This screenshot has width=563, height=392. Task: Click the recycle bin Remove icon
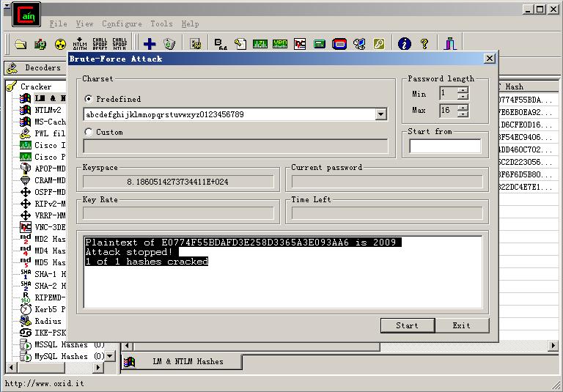click(169, 44)
